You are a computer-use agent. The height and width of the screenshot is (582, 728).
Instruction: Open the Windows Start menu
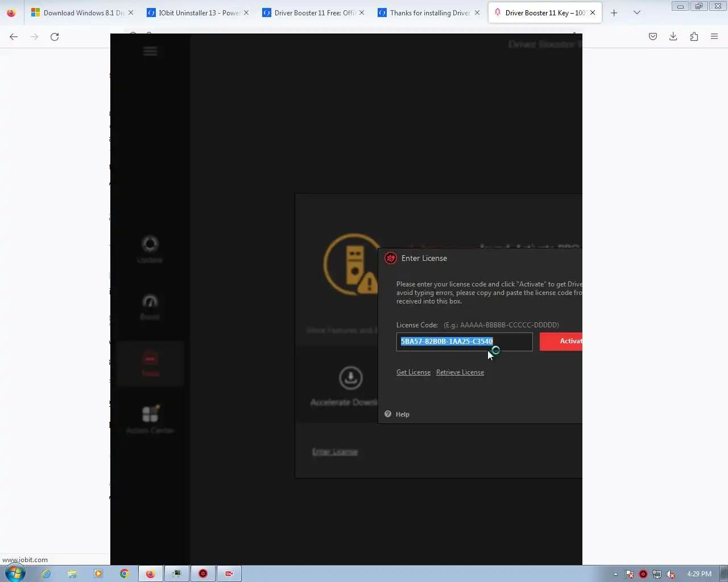15,573
